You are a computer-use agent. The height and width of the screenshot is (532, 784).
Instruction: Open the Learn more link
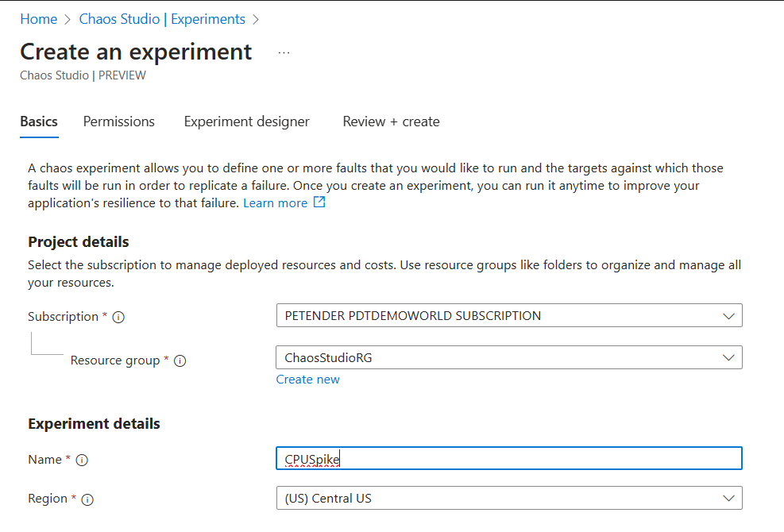(274, 202)
